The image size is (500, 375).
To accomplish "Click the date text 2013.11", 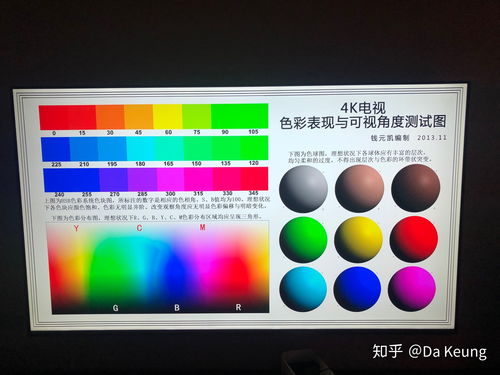I will (432, 137).
